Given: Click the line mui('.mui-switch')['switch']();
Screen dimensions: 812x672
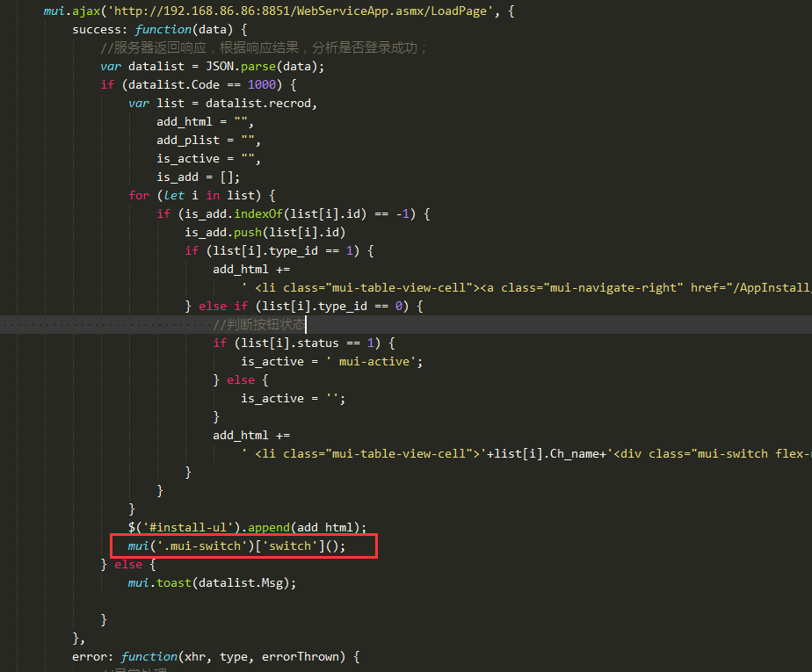Looking at the screenshot, I should click(236, 546).
